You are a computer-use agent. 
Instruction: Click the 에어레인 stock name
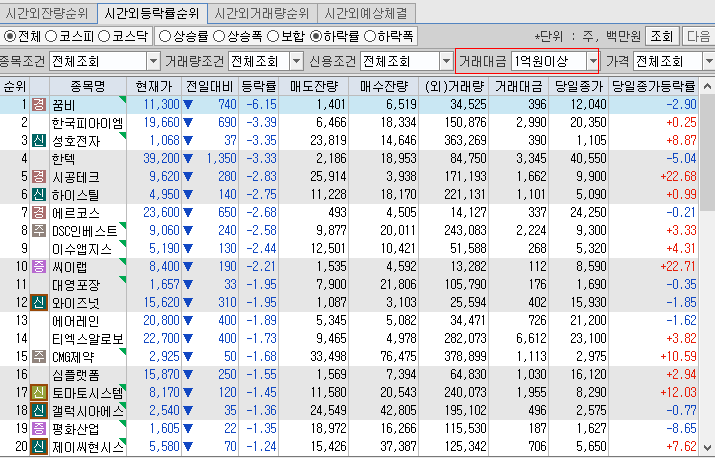[x=76, y=321]
